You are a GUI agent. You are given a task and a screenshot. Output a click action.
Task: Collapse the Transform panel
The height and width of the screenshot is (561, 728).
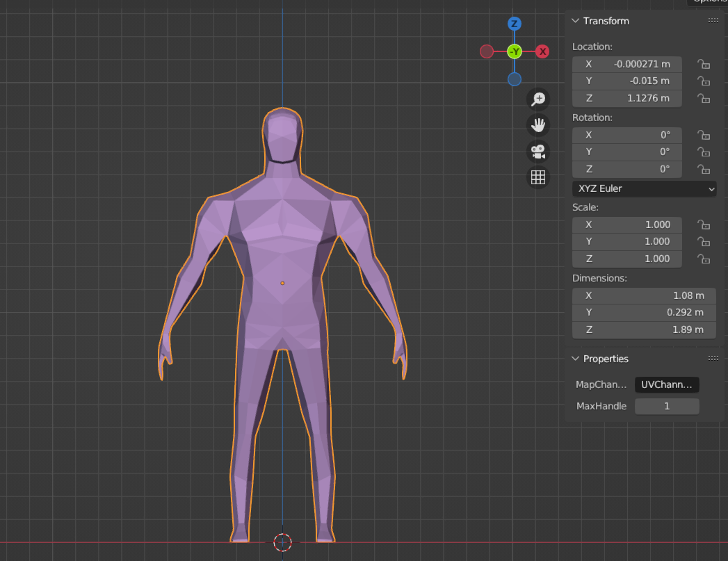coord(575,21)
